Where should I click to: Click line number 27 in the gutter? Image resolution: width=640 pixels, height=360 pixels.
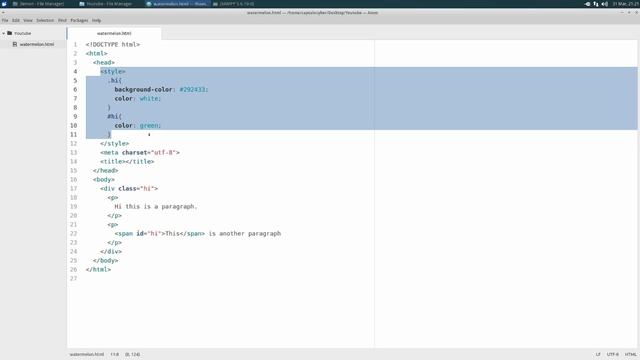coord(73,278)
